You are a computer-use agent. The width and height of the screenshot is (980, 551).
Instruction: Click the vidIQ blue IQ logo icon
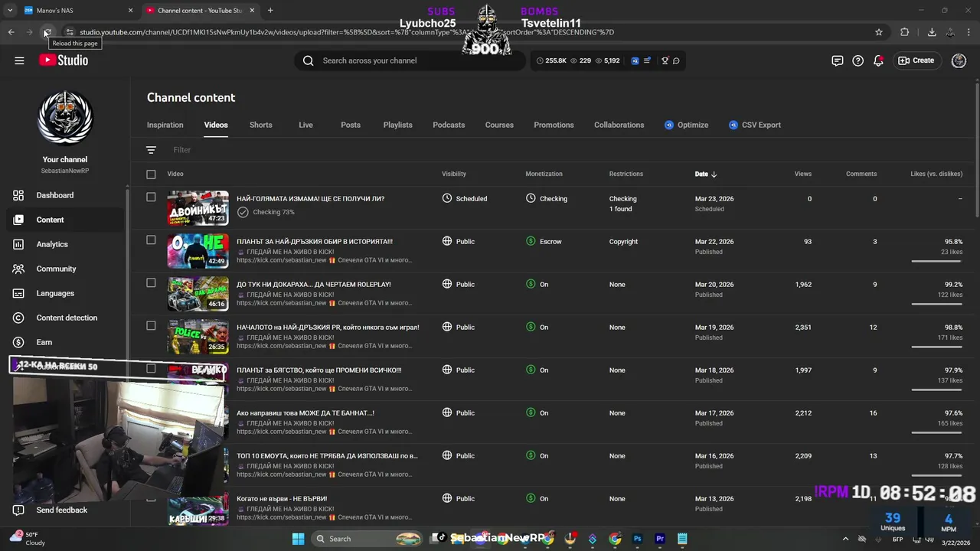coord(635,60)
